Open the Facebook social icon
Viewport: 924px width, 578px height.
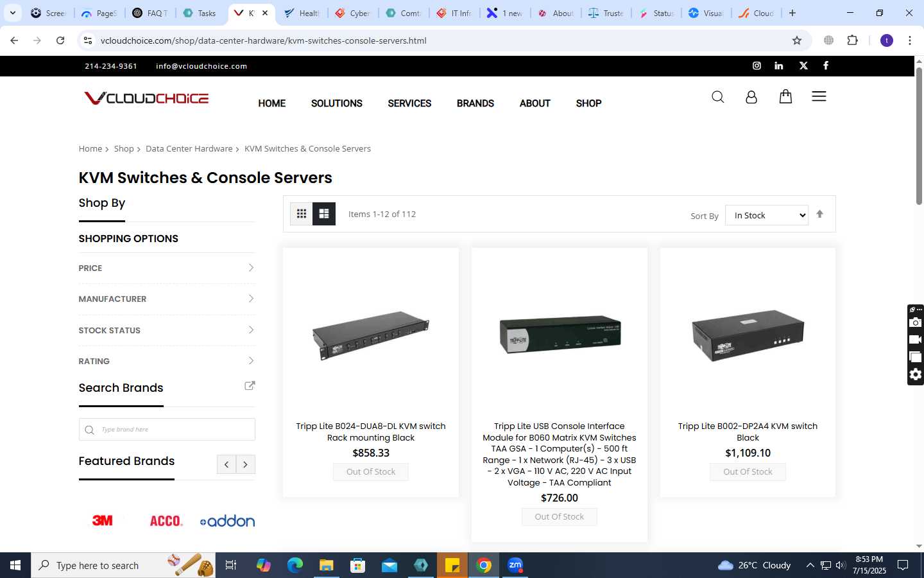pyautogui.click(x=826, y=66)
